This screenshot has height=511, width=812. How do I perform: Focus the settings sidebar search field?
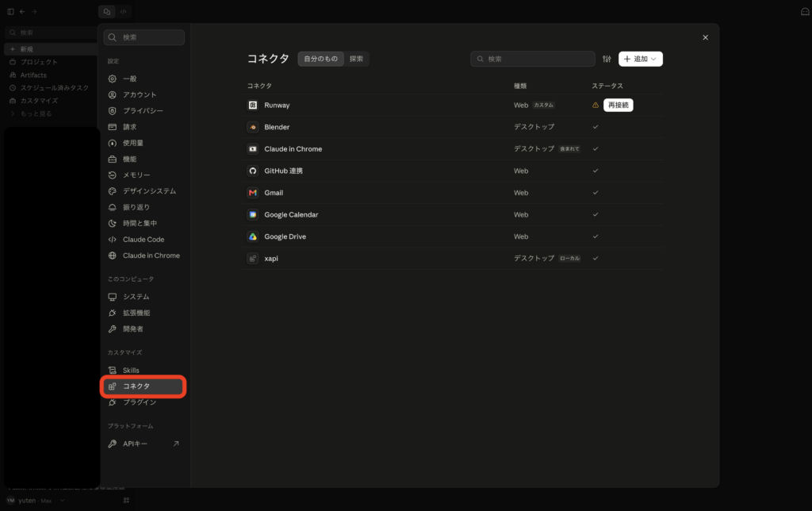[x=144, y=37]
